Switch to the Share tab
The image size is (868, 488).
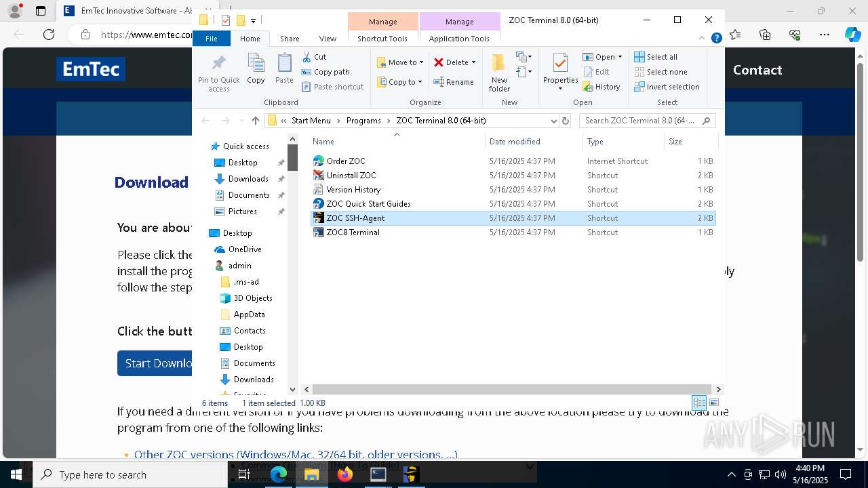(x=290, y=39)
